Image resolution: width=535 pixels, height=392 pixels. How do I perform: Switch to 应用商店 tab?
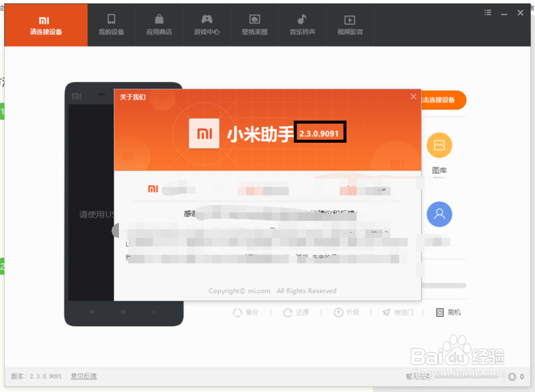point(159,25)
